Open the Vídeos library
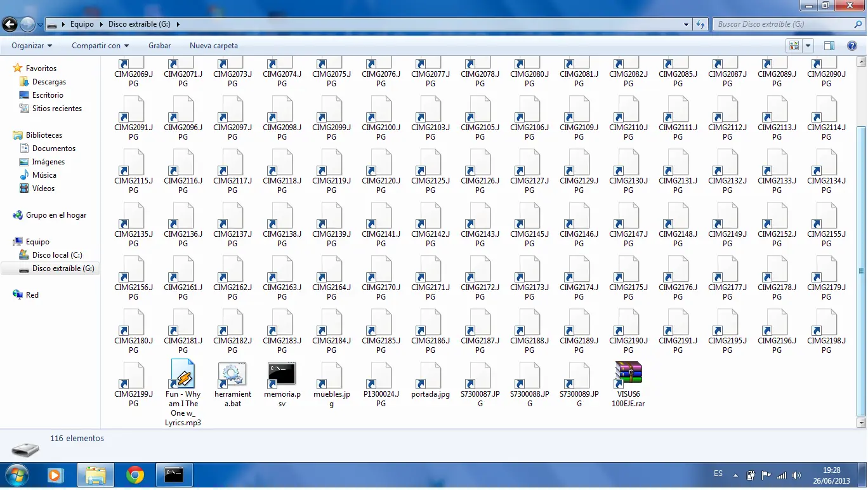Image resolution: width=868 pixels, height=490 pixels. click(x=43, y=189)
